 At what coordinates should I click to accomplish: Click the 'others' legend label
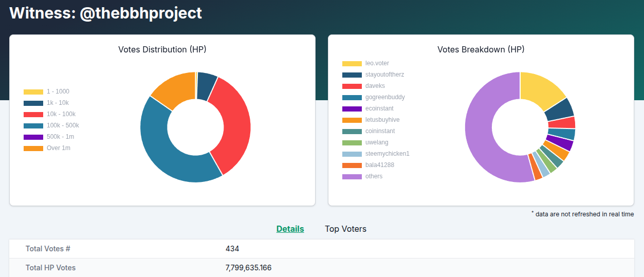[374, 176]
